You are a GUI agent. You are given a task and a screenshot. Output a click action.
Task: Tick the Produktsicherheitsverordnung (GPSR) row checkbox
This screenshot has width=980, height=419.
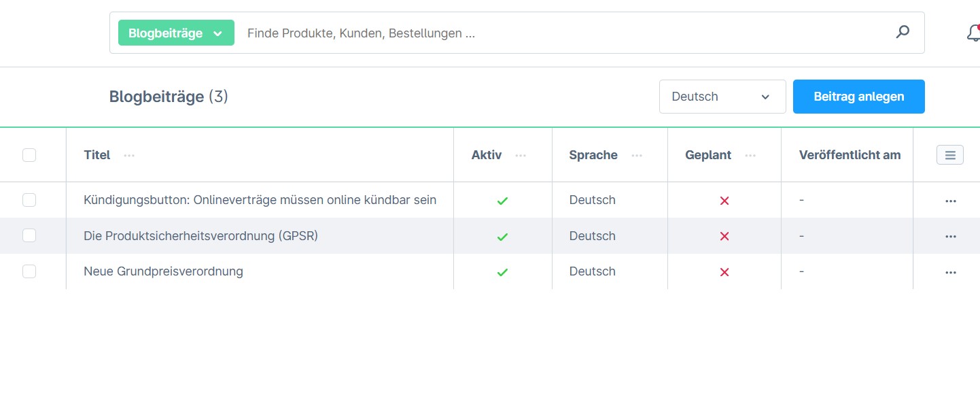(29, 235)
